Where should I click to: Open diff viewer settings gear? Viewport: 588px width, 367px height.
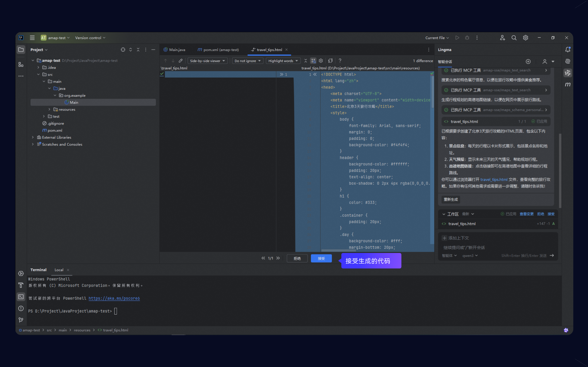[321, 61]
